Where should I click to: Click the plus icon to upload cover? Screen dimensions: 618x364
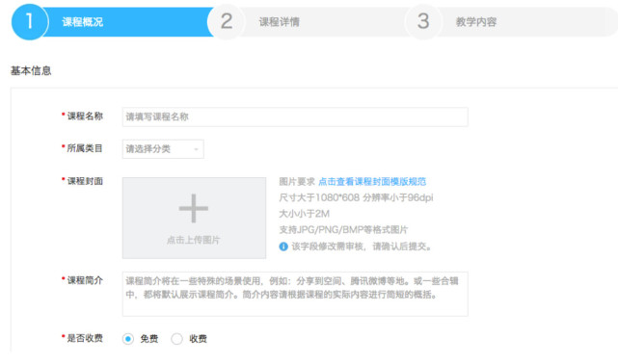pyautogui.click(x=194, y=208)
